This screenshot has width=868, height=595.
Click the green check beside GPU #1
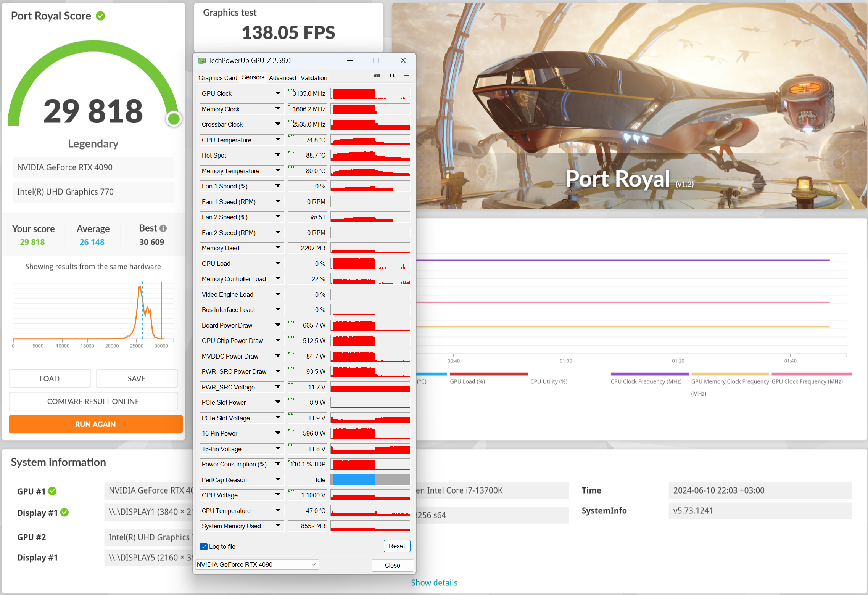coord(53,491)
